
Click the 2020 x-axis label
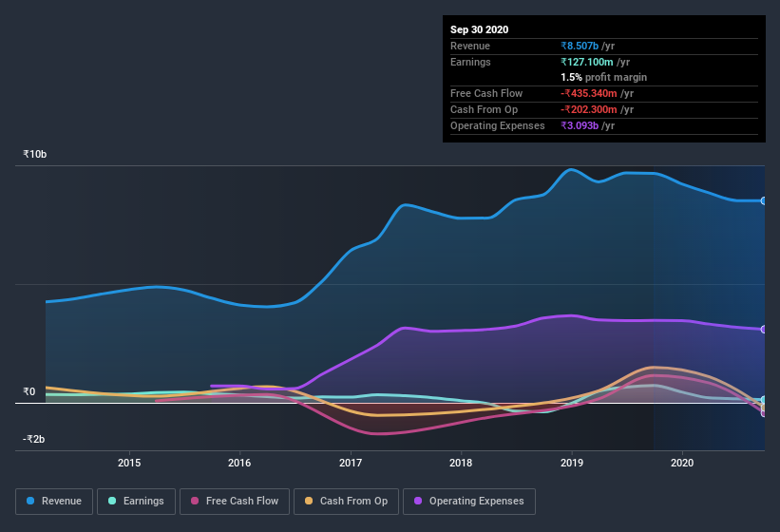coord(682,463)
